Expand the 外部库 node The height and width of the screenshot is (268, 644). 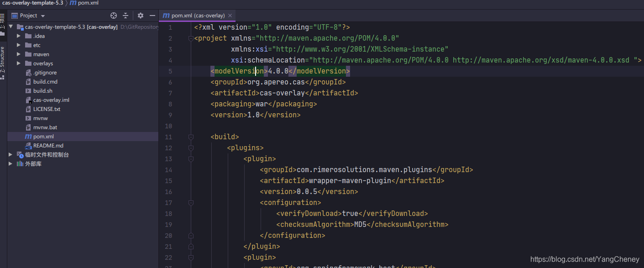click(11, 164)
